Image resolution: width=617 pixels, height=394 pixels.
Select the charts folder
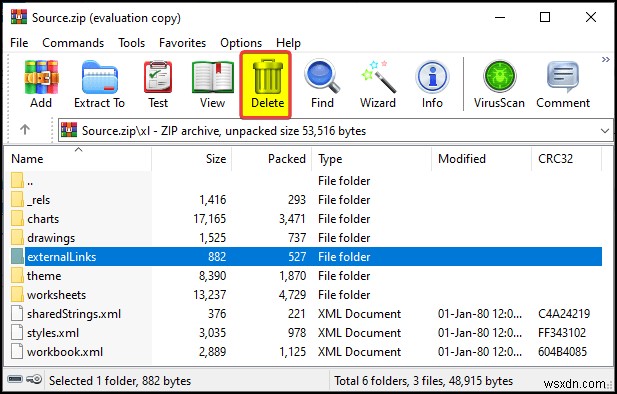305,219
